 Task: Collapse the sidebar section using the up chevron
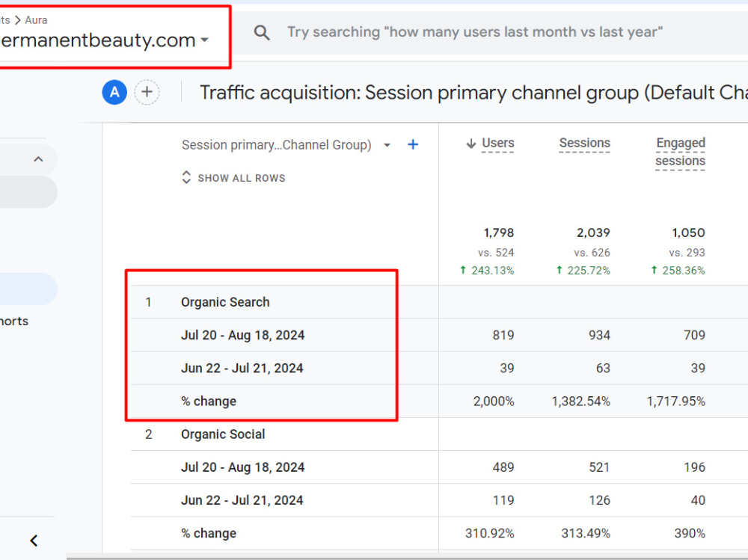click(x=39, y=159)
